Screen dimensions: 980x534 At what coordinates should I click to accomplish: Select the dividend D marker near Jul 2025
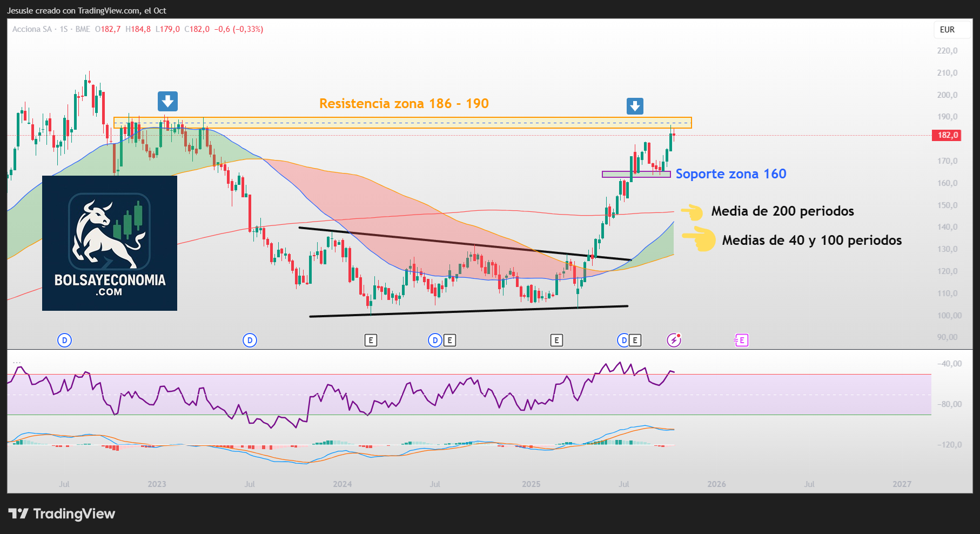click(623, 340)
